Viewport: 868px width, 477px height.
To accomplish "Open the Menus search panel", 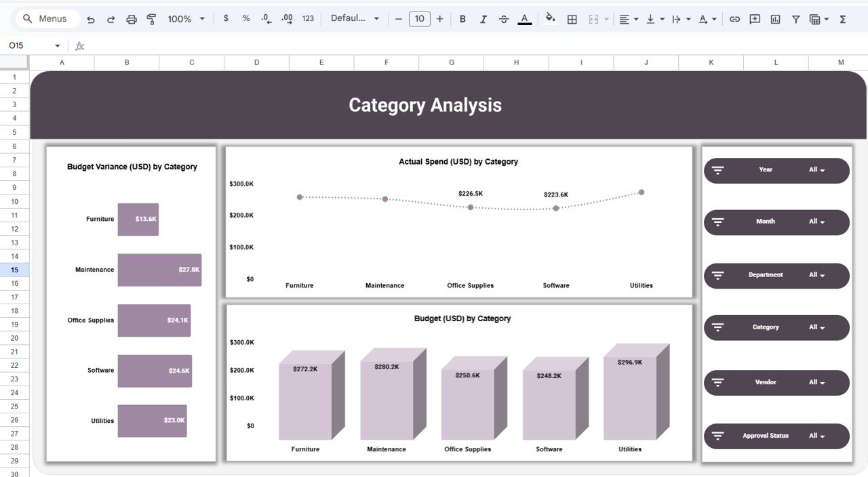I will (x=46, y=18).
